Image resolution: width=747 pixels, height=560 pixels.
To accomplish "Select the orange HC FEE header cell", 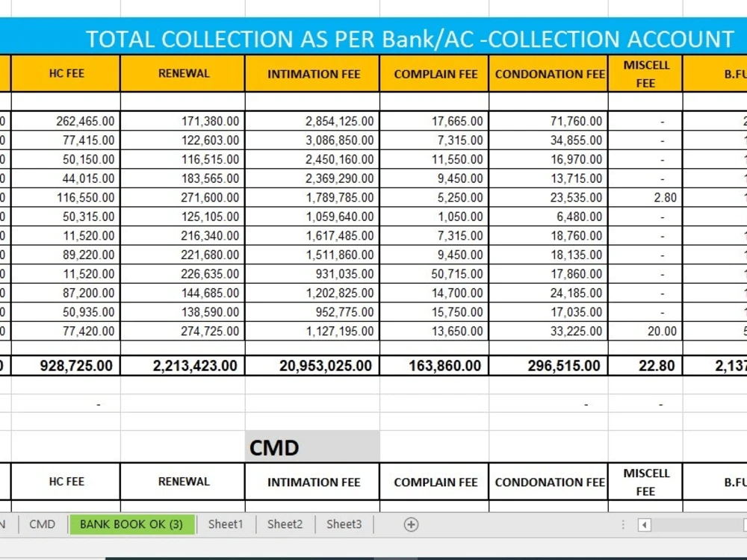I will click(66, 73).
